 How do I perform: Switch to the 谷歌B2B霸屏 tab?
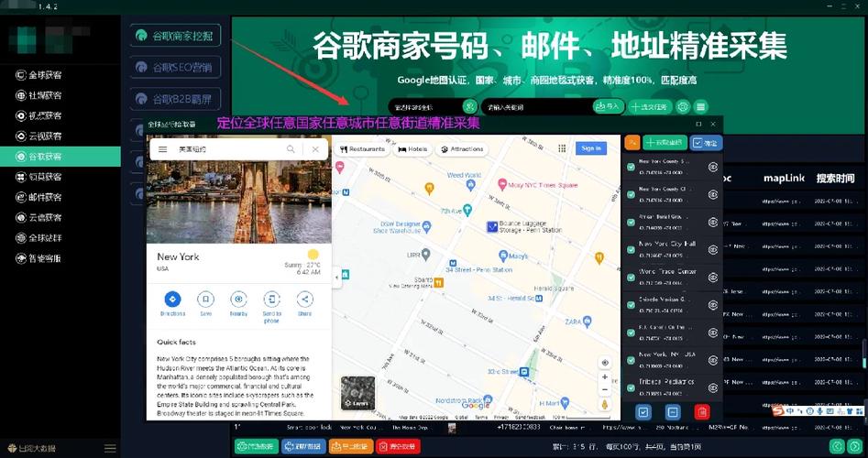[175, 99]
